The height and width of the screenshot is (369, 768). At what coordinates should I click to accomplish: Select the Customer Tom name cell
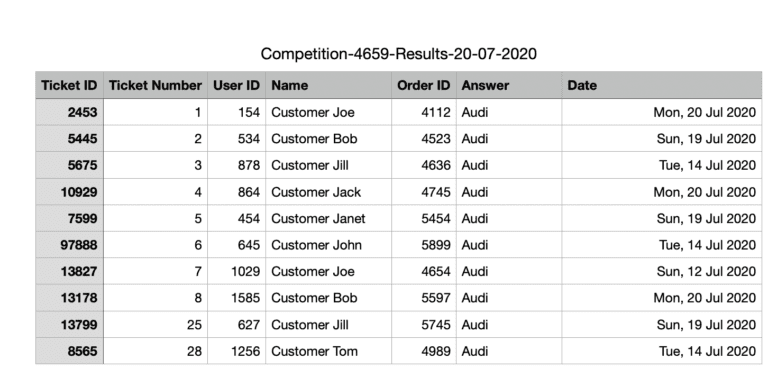point(328,351)
